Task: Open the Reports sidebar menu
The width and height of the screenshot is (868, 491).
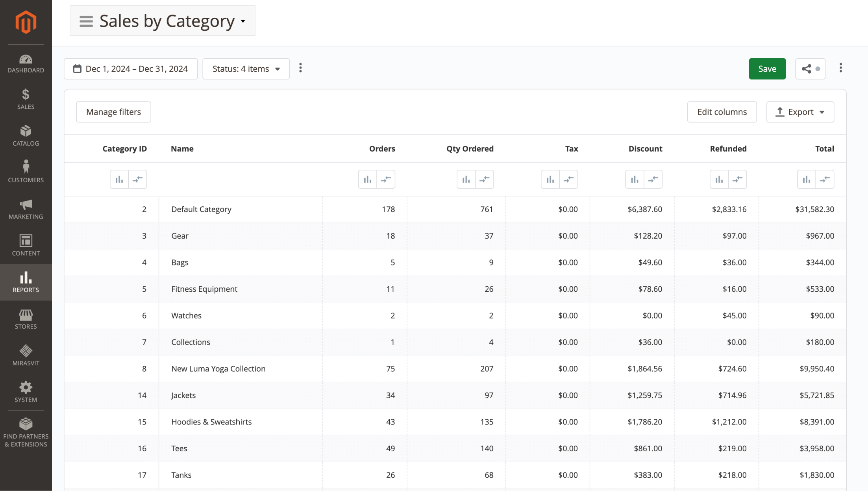Action: click(x=26, y=282)
